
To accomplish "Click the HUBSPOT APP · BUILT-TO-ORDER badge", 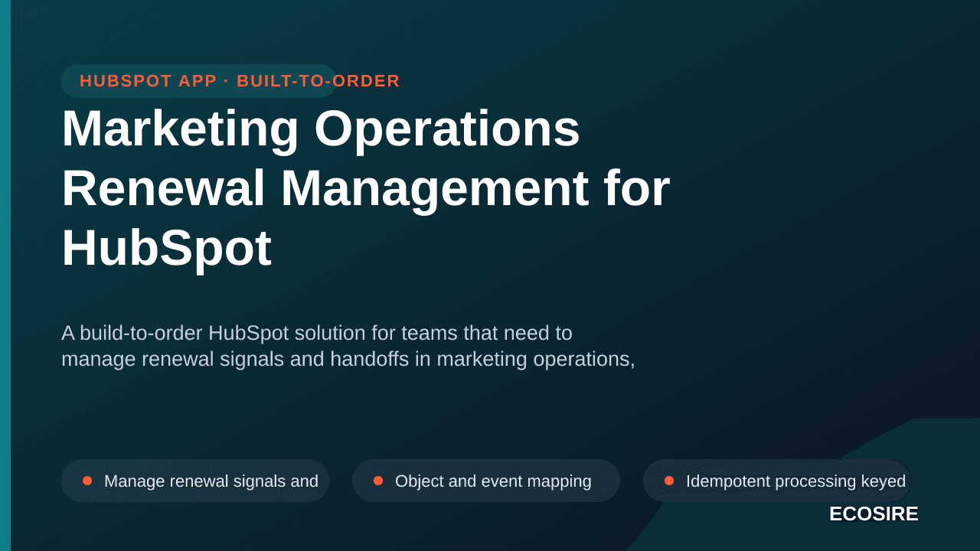I will (199, 81).
